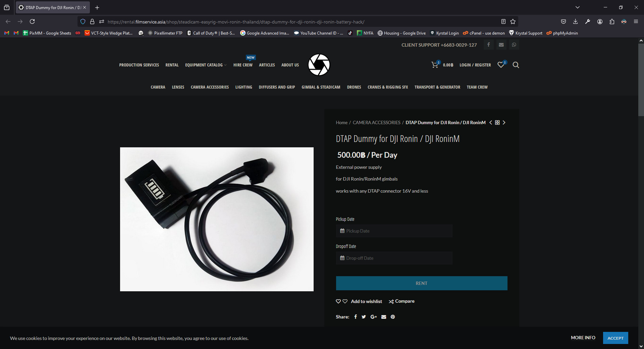644x349 pixels.
Task: Close the DTAP Dummy browser tab
Action: point(85,7)
